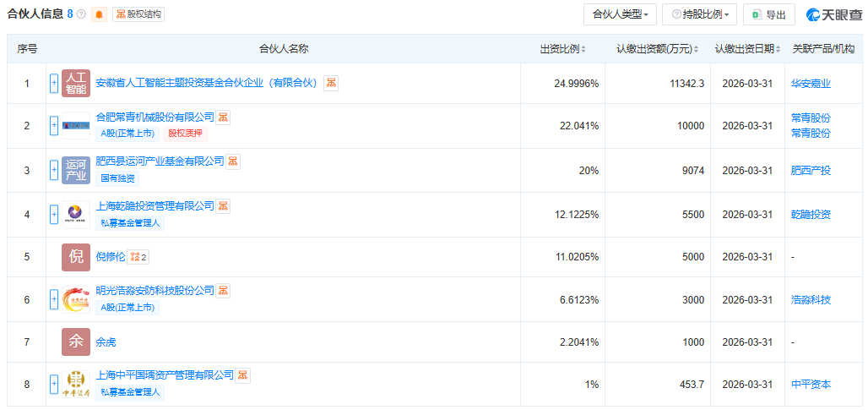
Task: Click the 余虎 avatar icon
Action: point(76,342)
